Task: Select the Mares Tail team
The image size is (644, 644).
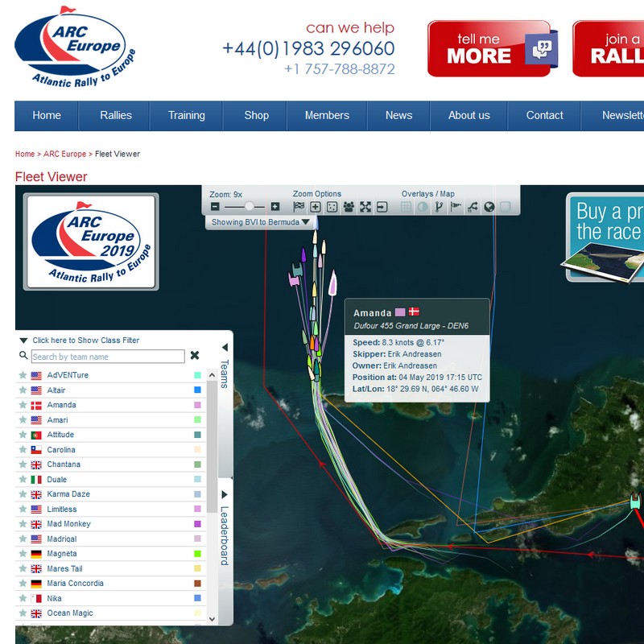Action: tap(110, 568)
